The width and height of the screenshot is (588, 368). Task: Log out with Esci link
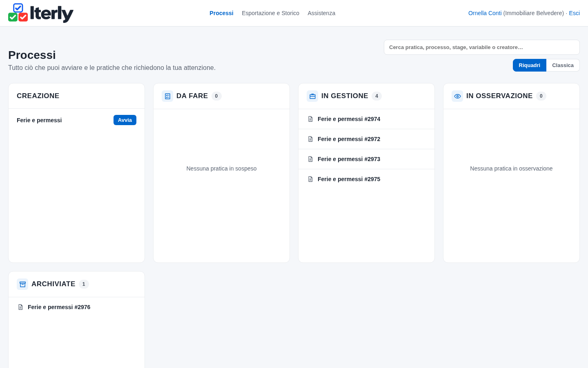tap(574, 13)
